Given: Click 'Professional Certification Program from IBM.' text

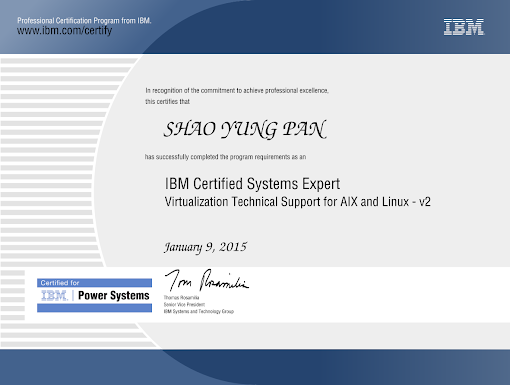Looking at the screenshot, I should coord(84,21).
